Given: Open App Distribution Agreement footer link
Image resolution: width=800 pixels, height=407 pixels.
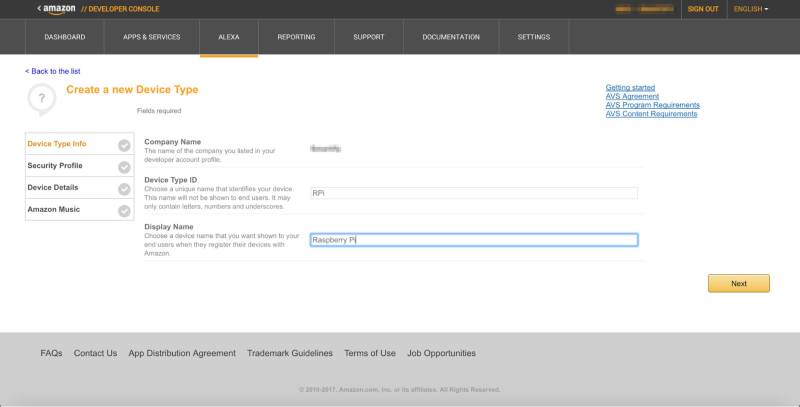Looking at the screenshot, I should click(x=182, y=353).
